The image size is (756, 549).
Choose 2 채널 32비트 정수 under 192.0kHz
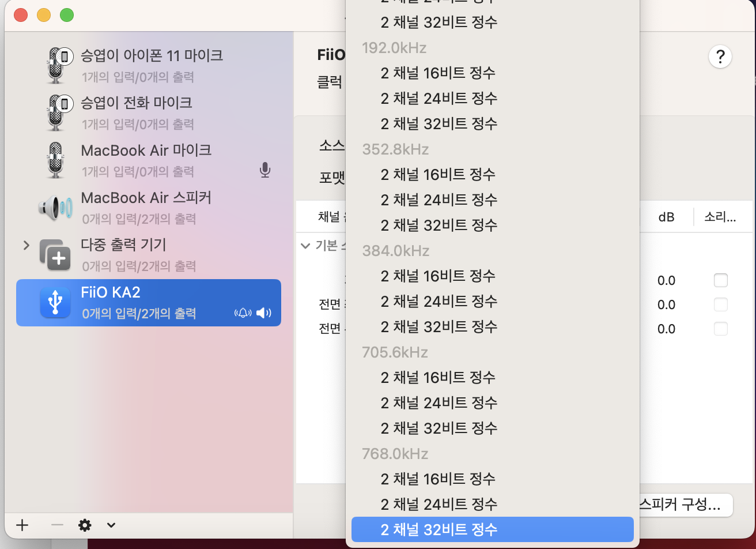493,123
